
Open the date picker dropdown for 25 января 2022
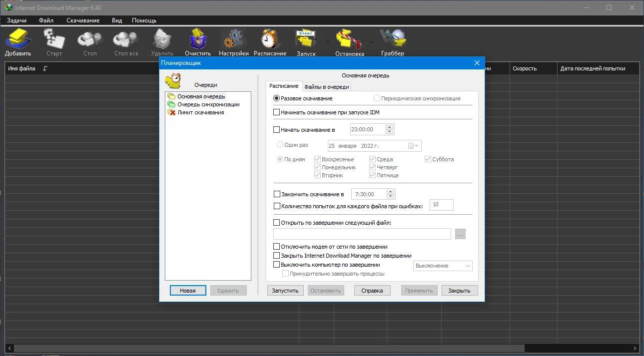(x=413, y=146)
